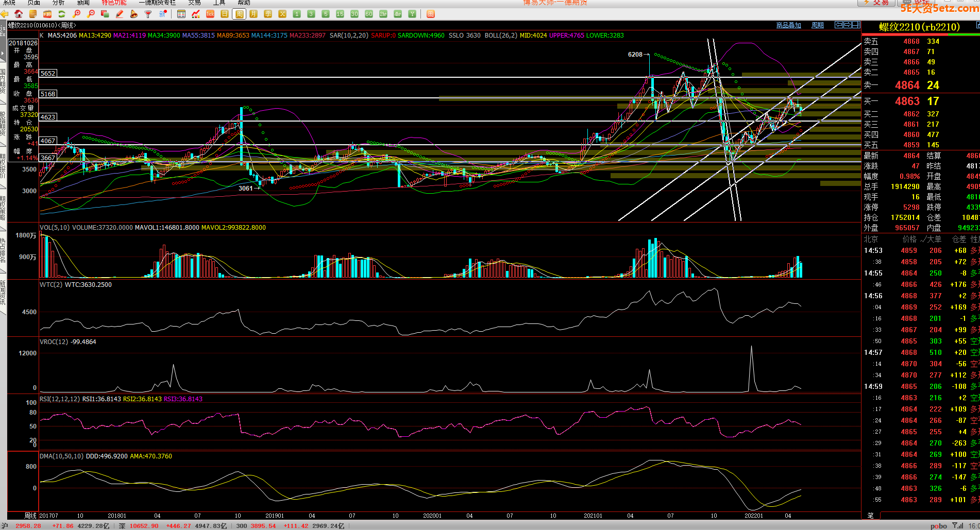Open the 分析 menu
The height and width of the screenshot is (530, 980).
[x=59, y=3]
